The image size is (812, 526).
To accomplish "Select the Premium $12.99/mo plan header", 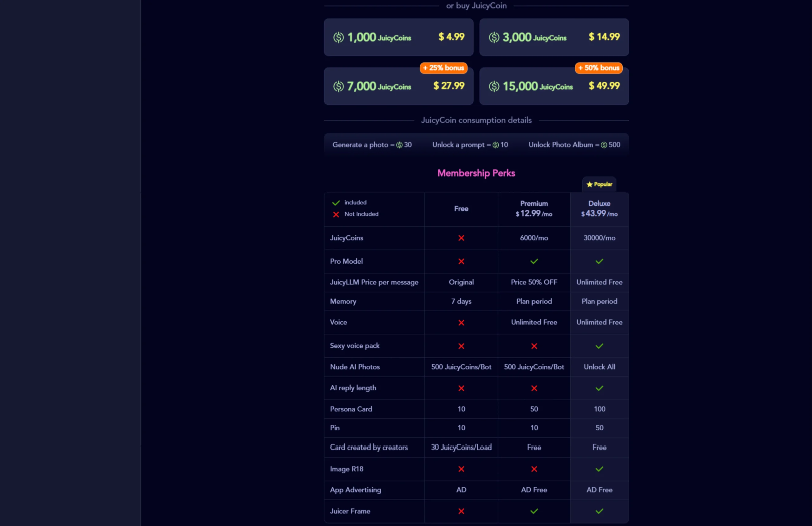I will tap(534, 209).
